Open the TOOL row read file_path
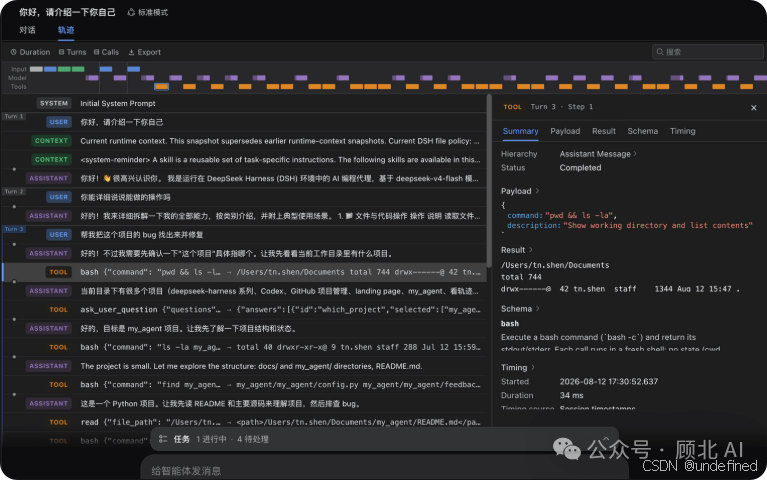The image size is (767, 480). click(x=244, y=422)
